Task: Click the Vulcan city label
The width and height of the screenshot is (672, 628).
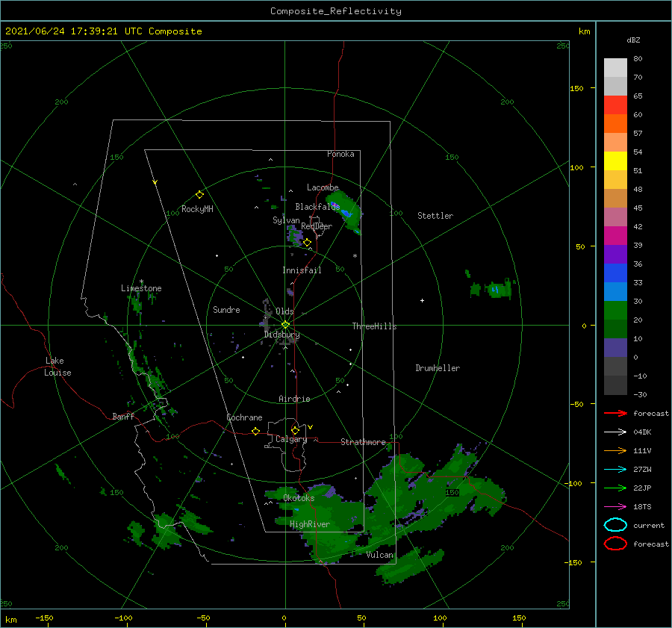Action: pos(380,555)
